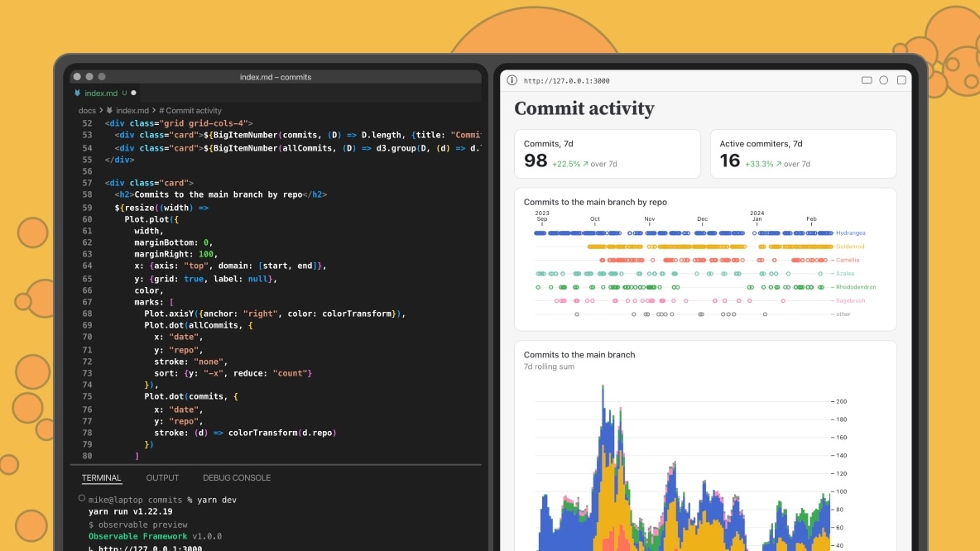Open the "# Commit activity" breadcrumb dropdown

coord(191,110)
